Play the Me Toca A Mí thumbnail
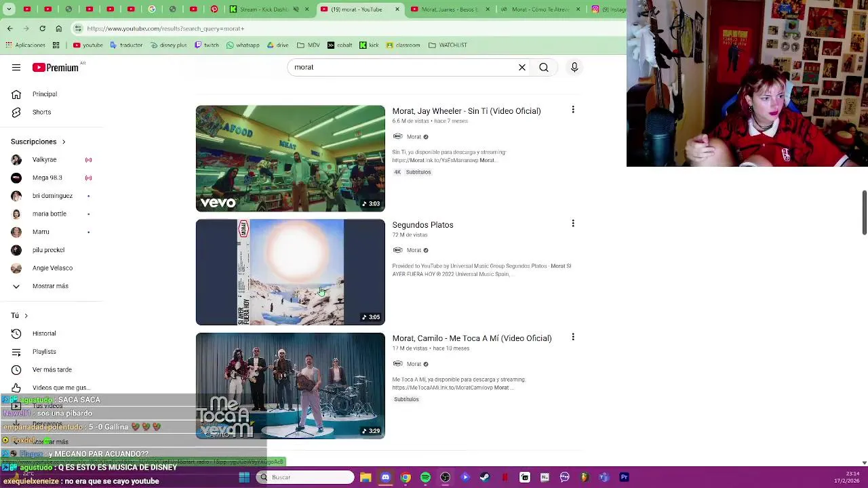Viewport: 868px width, 488px height. 290,386
